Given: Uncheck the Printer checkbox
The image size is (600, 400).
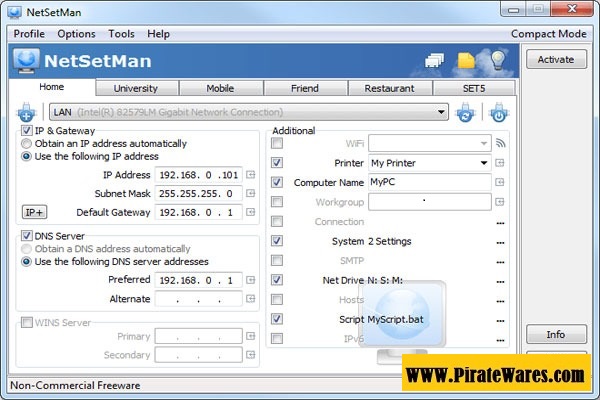Looking at the screenshot, I should tap(277, 163).
